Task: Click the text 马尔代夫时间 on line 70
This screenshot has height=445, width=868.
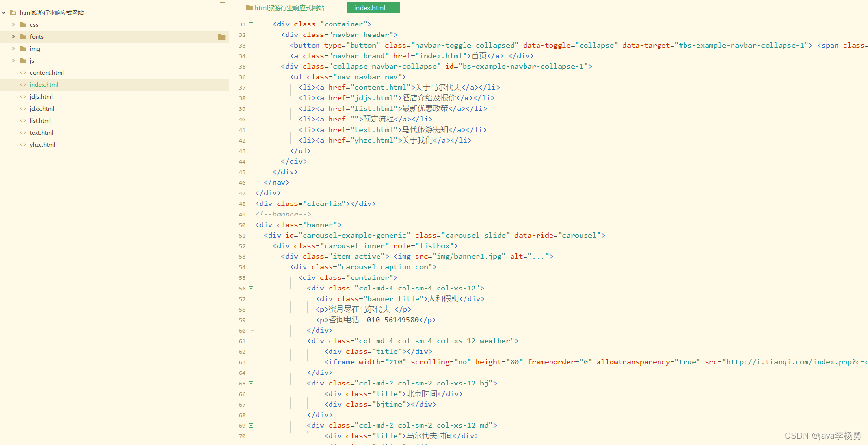Action: pos(429,436)
